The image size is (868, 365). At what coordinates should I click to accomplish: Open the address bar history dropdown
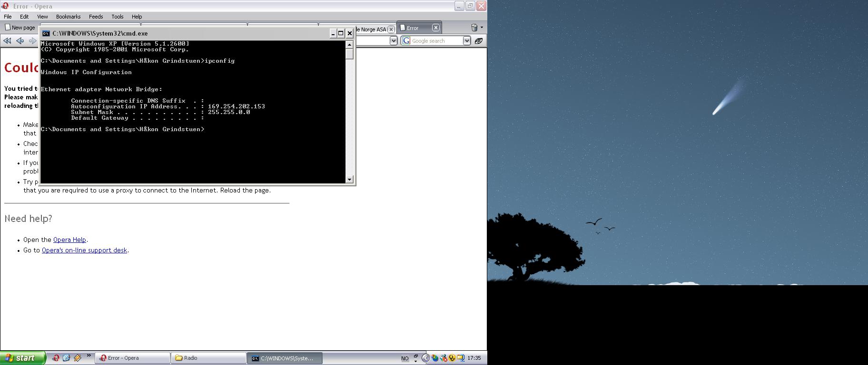click(394, 41)
